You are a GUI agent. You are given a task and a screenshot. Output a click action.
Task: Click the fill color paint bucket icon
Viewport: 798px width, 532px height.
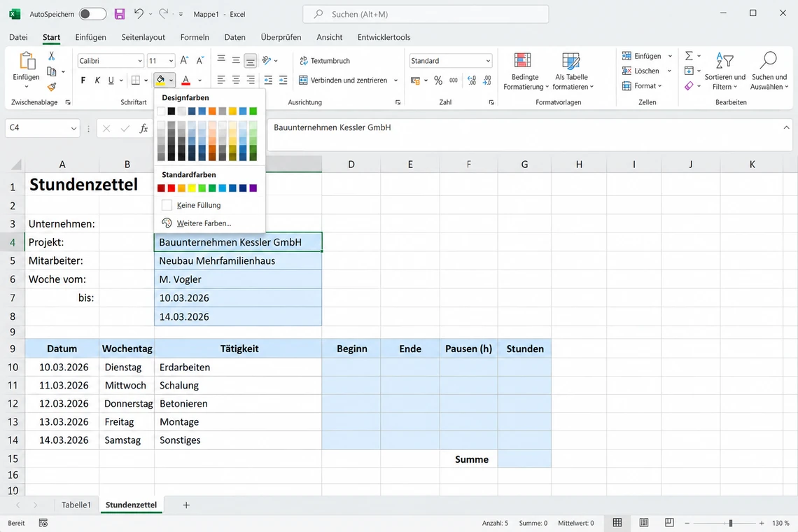click(160, 80)
